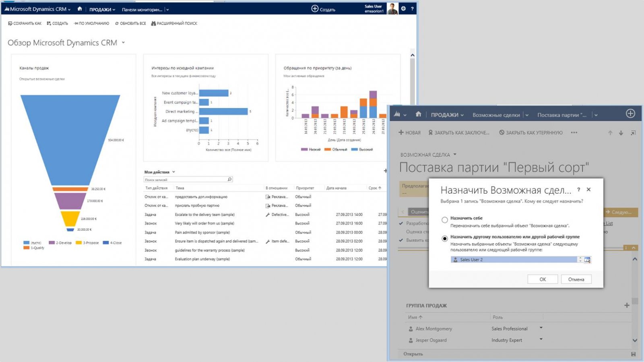Click 2-Develop legend swatch in funnel
The height and width of the screenshot is (362, 644).
click(52, 242)
